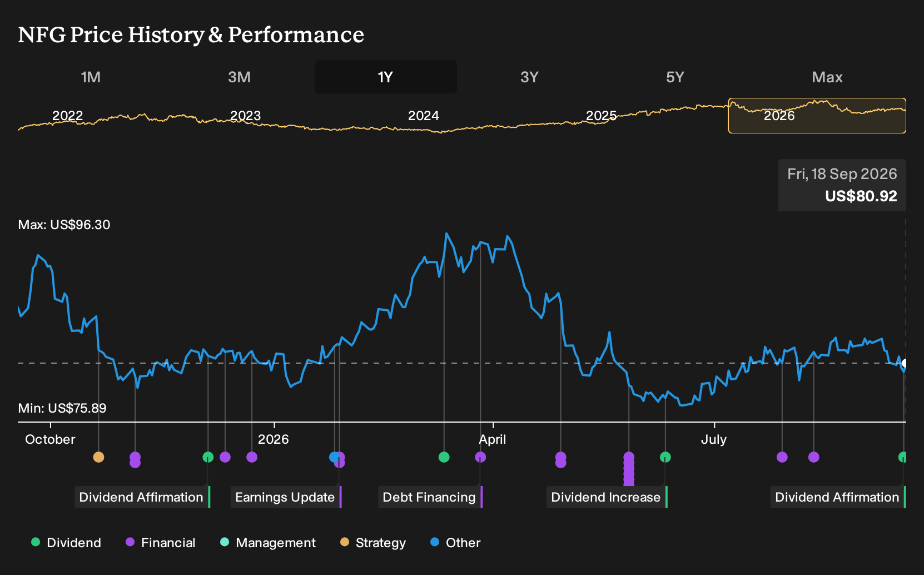Viewport: 924px width, 575px height.
Task: Toggle Dividend events in the legend
Action: [x=66, y=543]
